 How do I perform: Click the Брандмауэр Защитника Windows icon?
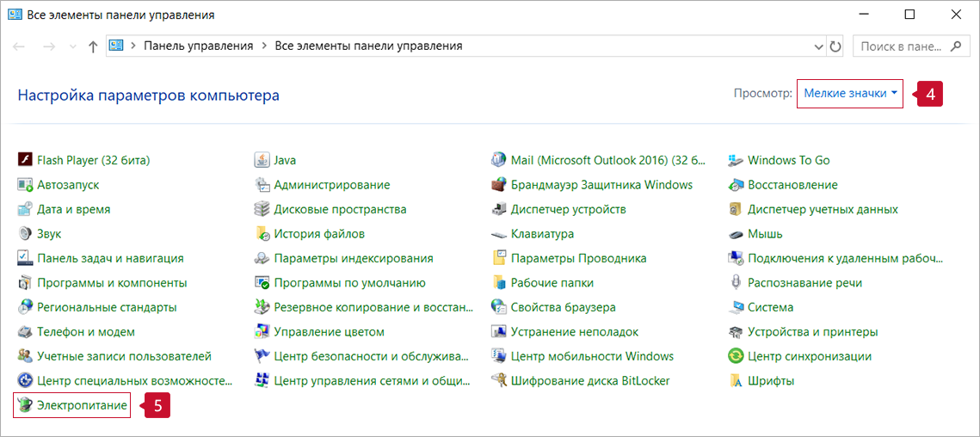[x=498, y=185]
